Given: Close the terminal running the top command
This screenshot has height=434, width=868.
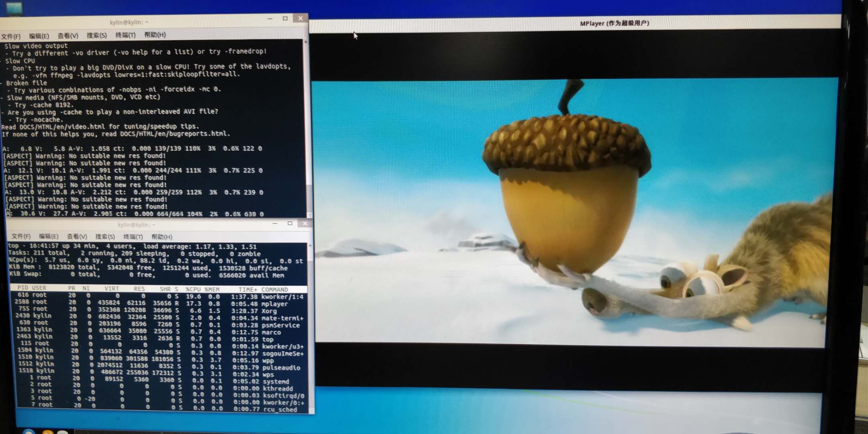Looking at the screenshot, I should (305, 223).
